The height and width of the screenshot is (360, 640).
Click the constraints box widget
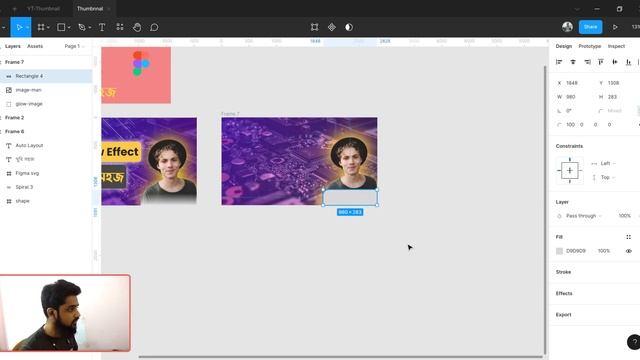click(570, 171)
